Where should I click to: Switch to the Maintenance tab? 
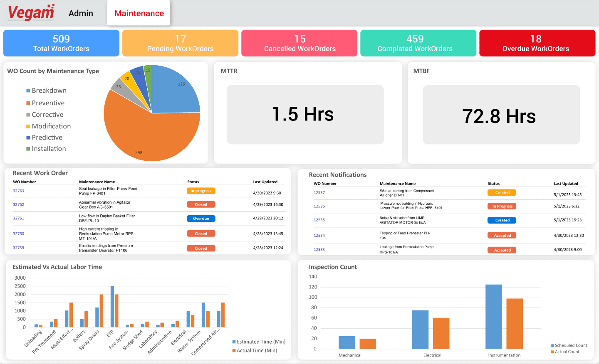(139, 13)
